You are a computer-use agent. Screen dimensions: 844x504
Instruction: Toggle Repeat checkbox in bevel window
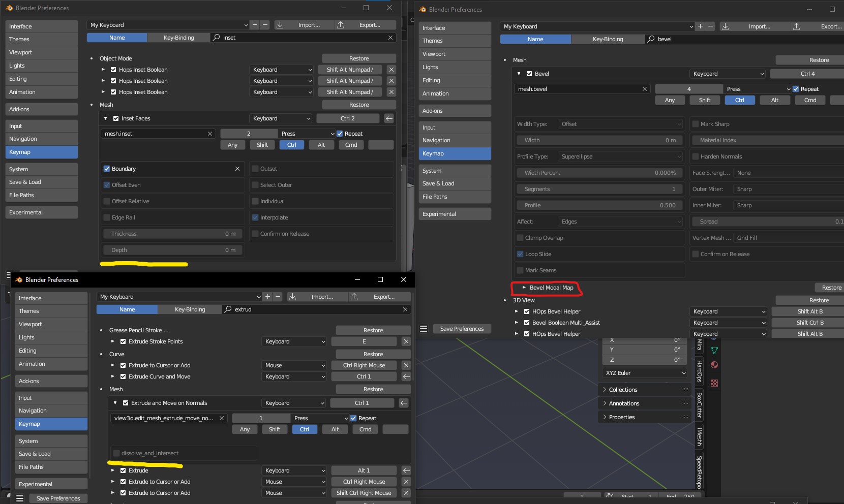click(796, 89)
